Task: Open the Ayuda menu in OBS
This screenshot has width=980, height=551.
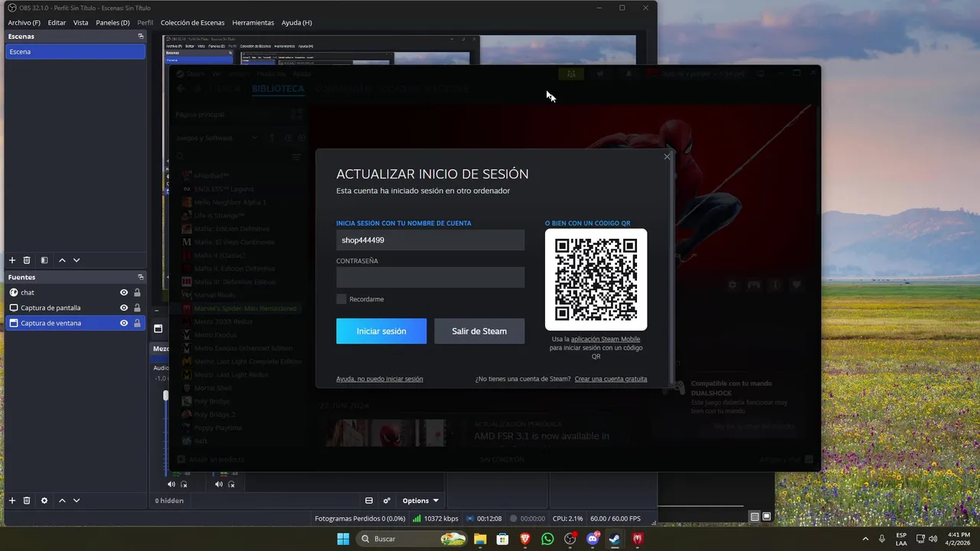Action: 296,22
